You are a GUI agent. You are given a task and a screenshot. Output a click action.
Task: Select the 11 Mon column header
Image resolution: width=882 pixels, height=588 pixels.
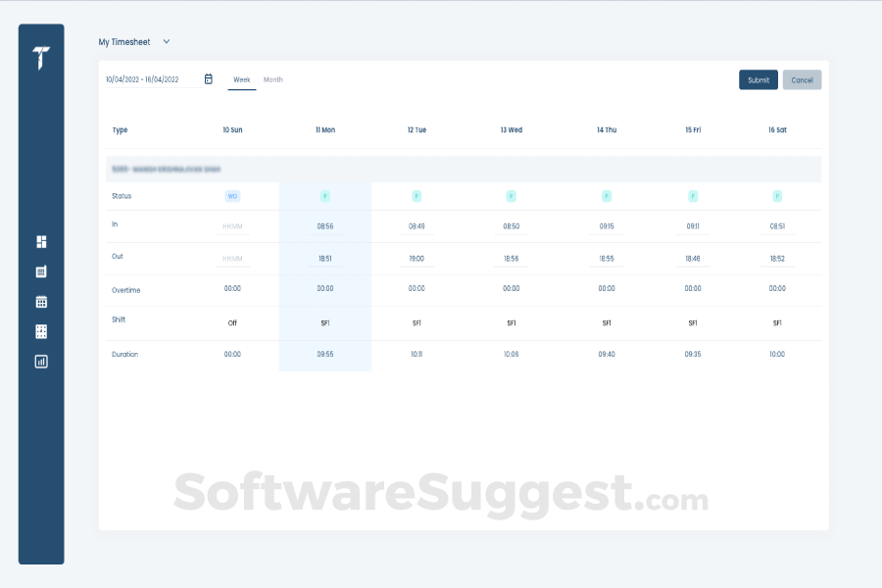pyautogui.click(x=325, y=130)
